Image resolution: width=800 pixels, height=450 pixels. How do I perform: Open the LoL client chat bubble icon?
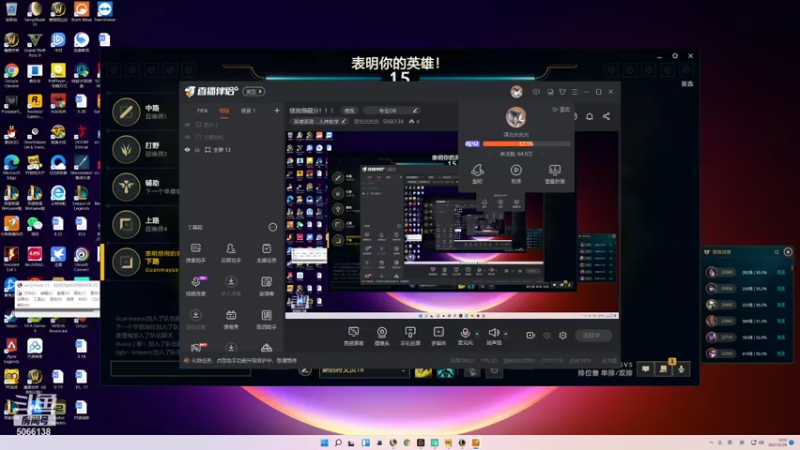[645, 369]
